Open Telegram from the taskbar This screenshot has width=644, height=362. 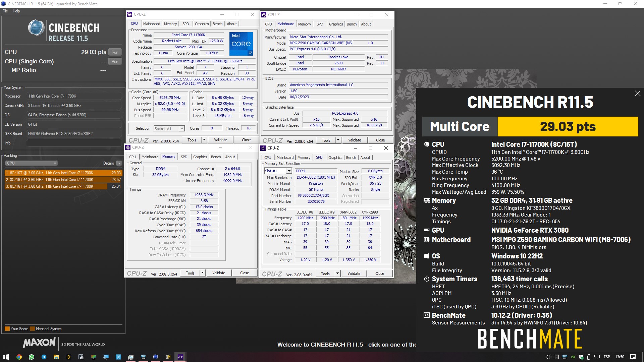pyautogui.click(x=44, y=357)
